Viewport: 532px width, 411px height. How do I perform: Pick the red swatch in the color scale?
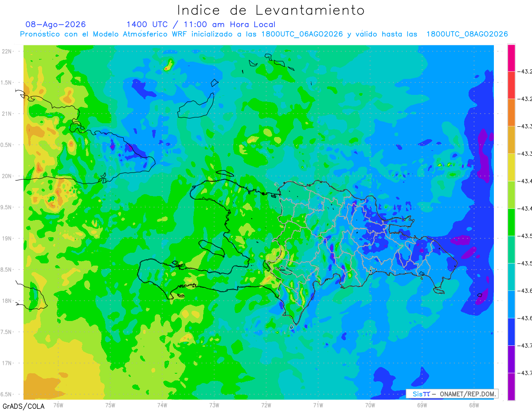coord(511,85)
